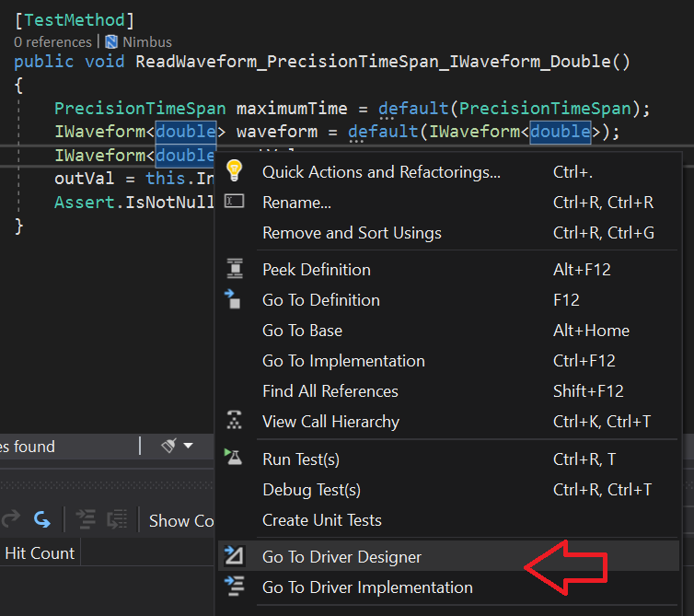Click the Go To Driver Designer icon
694x616 pixels.
(234, 556)
